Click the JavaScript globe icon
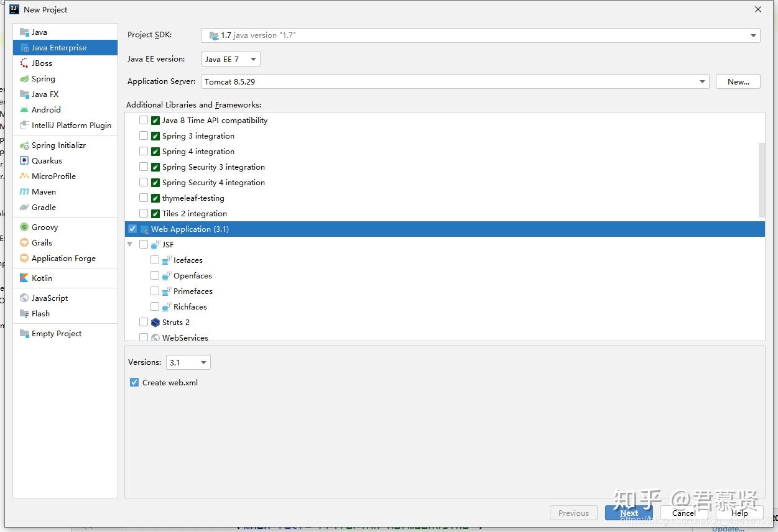778x532 pixels. coord(24,298)
